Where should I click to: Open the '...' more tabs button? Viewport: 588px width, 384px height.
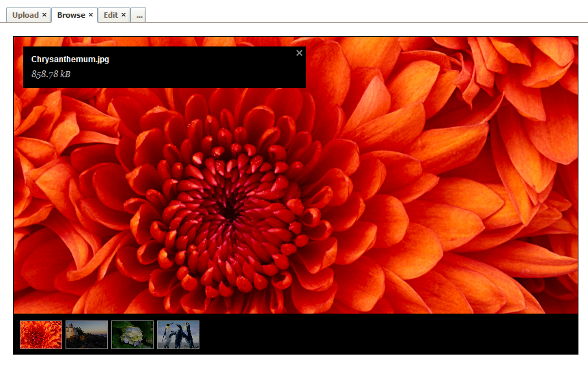(x=139, y=15)
